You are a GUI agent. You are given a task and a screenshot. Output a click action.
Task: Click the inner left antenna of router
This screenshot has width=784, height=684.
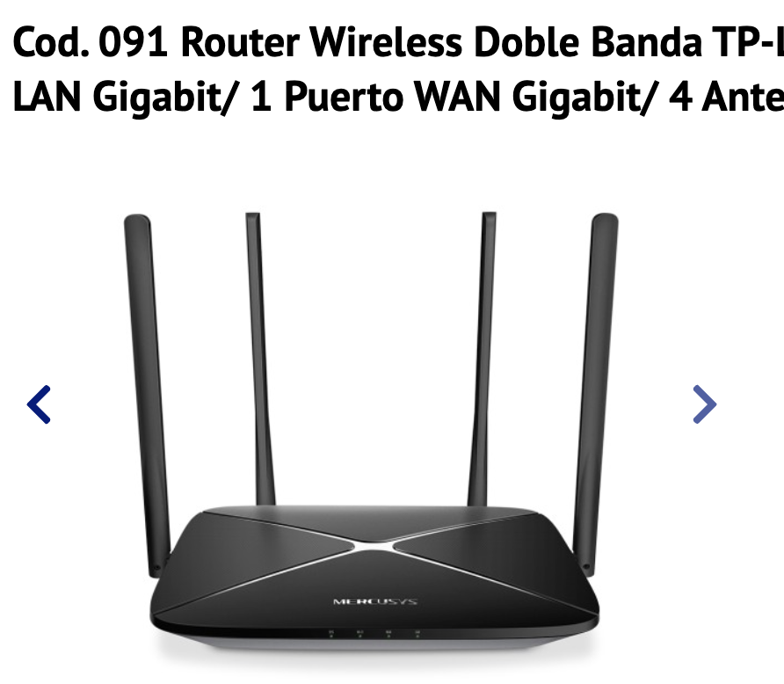click(x=260, y=359)
